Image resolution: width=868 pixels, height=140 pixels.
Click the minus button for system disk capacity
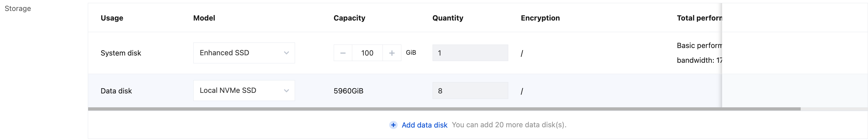[343, 53]
